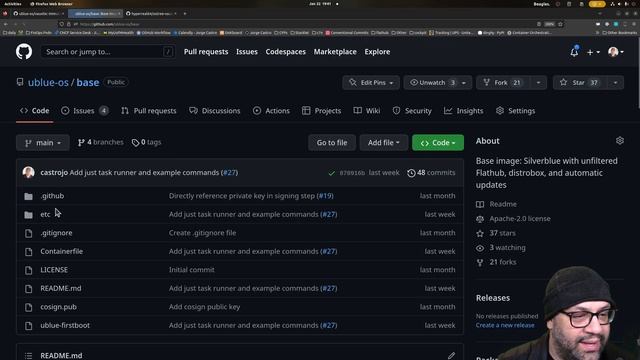Open About section settings gear
Image resolution: width=640 pixels, height=360 pixels.
[620, 141]
